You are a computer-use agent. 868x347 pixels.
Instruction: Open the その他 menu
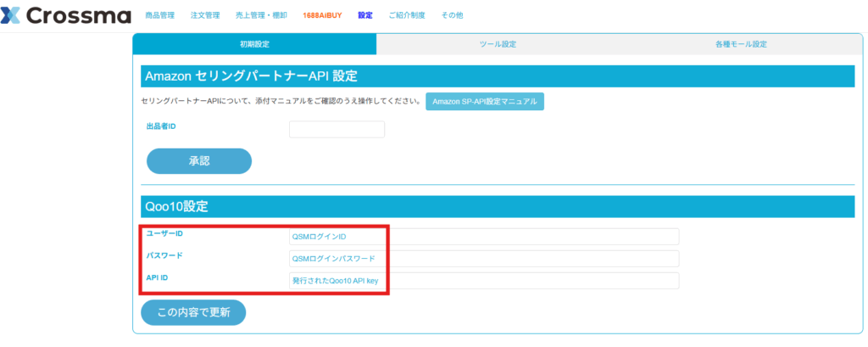point(453,15)
